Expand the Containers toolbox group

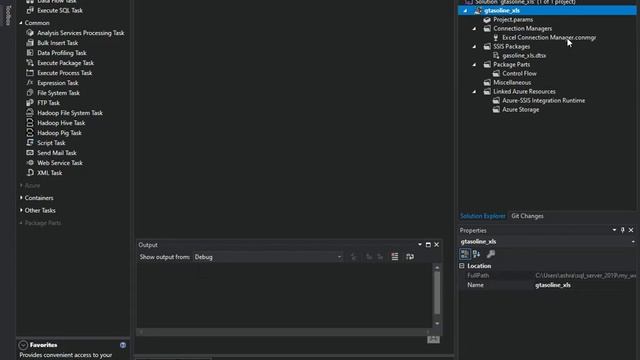[21, 198]
